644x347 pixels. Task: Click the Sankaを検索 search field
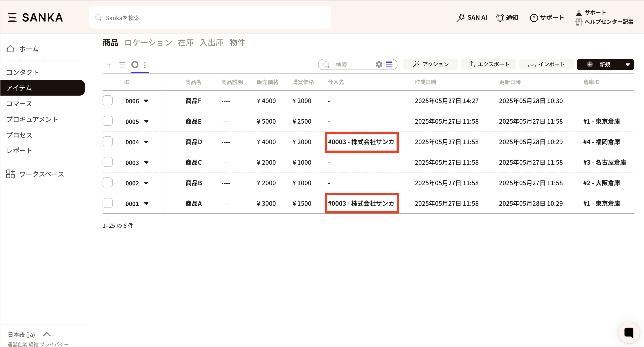pos(210,18)
